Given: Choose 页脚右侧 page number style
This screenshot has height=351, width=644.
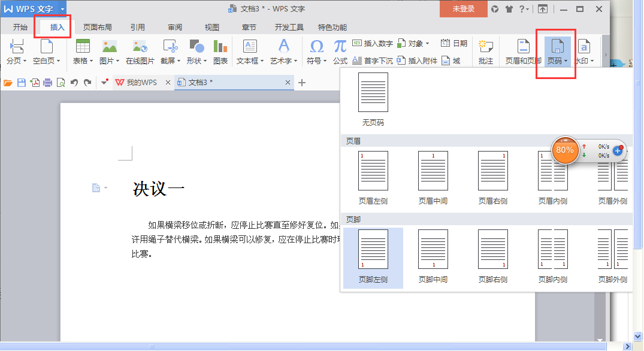Looking at the screenshot, I should [493, 258].
